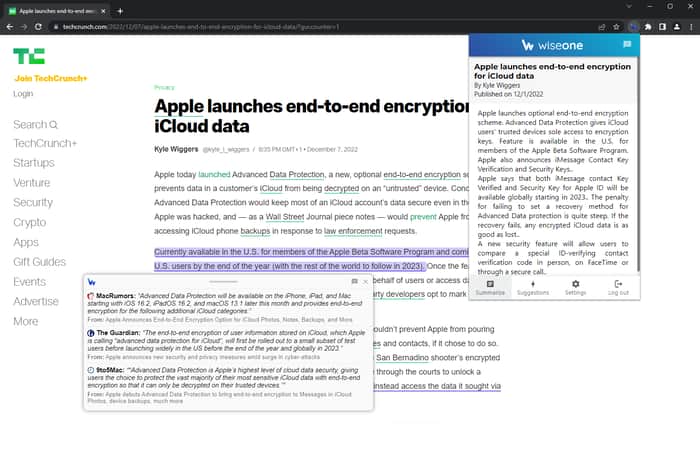Open the browser extensions puzzle icon
This screenshot has height=459, width=700.
tap(648, 27)
